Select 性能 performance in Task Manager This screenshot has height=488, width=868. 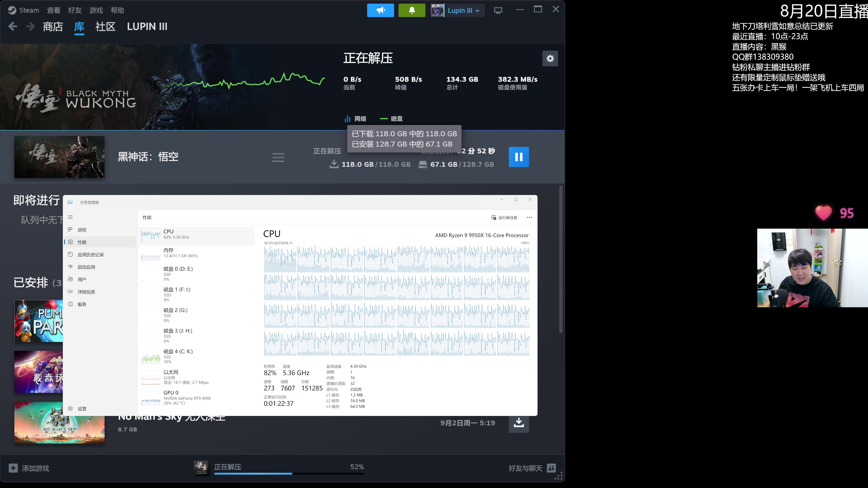point(100,242)
